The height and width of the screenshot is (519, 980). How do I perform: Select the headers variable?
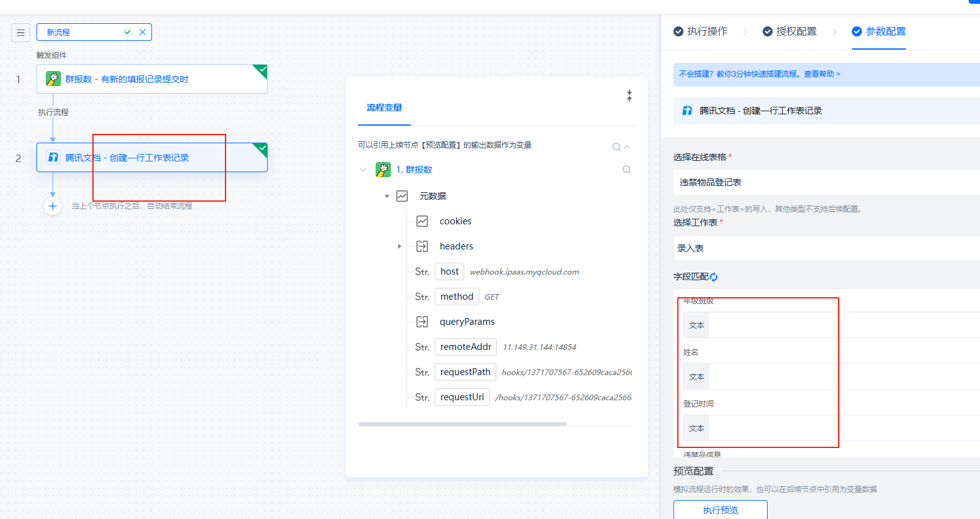point(457,246)
